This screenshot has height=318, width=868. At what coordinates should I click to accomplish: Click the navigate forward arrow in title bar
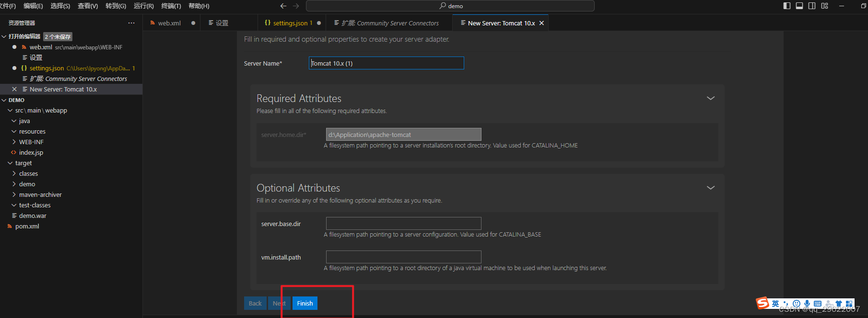[x=296, y=6]
